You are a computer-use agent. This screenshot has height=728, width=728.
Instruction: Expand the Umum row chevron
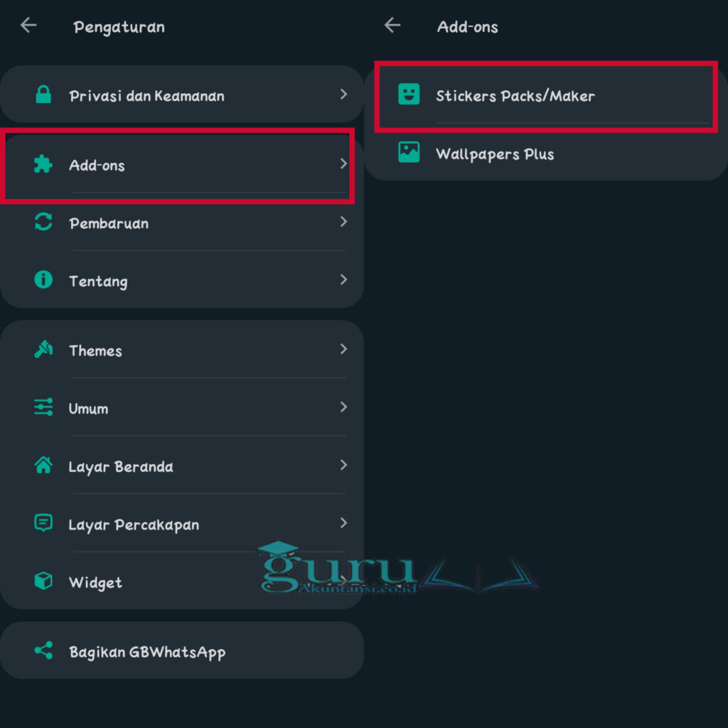tap(343, 407)
